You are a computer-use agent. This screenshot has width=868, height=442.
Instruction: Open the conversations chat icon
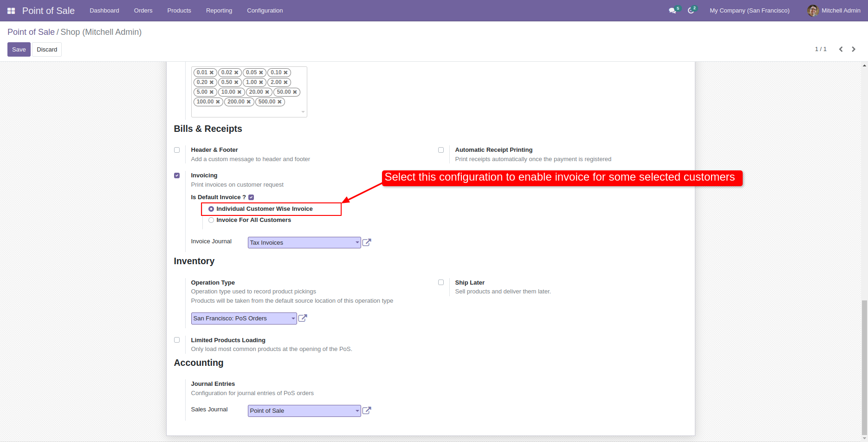(672, 11)
